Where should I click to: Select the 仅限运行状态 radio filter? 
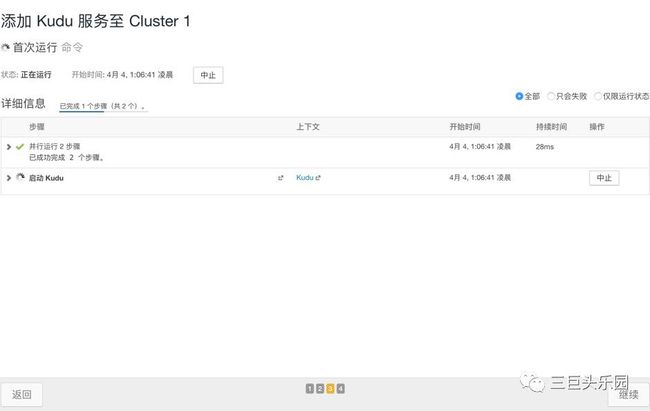(598, 96)
